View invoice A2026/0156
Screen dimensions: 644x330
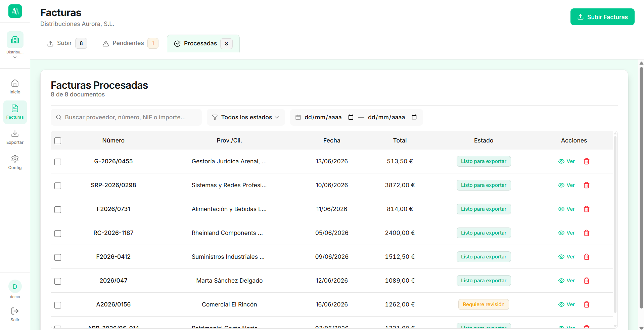[566, 304]
